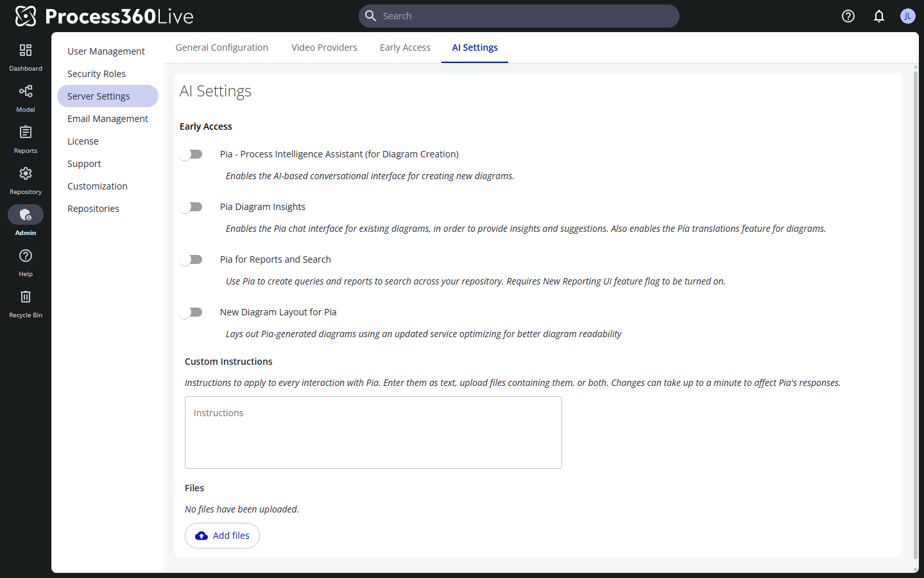Screen dimensions: 924x578
Task: Open Email Management menu item
Action: point(108,119)
